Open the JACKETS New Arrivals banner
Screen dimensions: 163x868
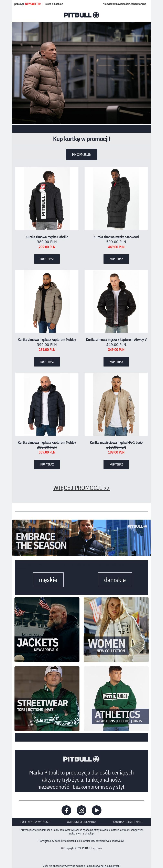(47, 629)
